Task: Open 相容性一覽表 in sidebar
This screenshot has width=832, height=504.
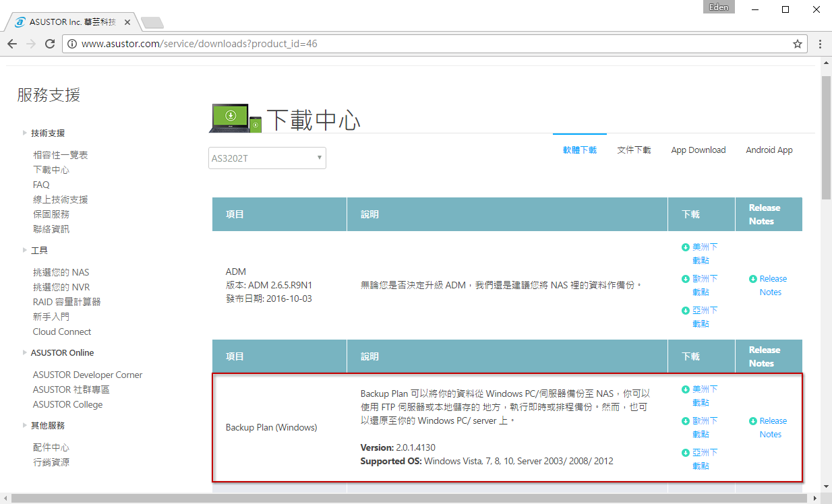Action: [x=60, y=155]
